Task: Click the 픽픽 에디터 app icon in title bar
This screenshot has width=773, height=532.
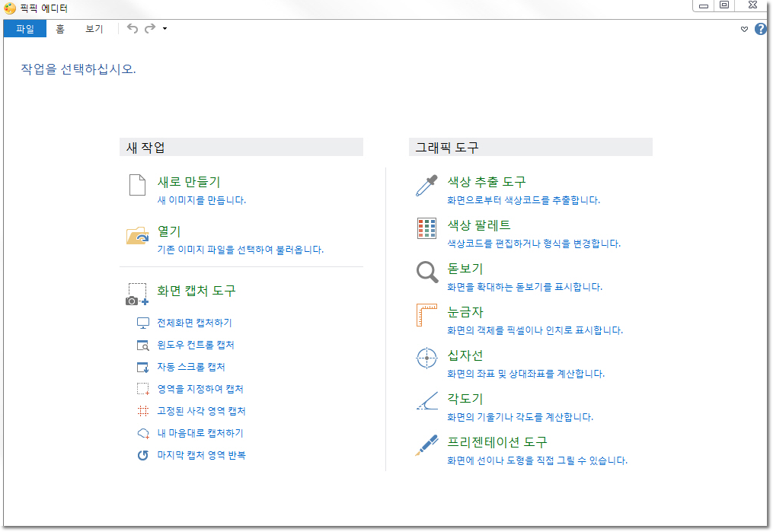Action: (10, 8)
